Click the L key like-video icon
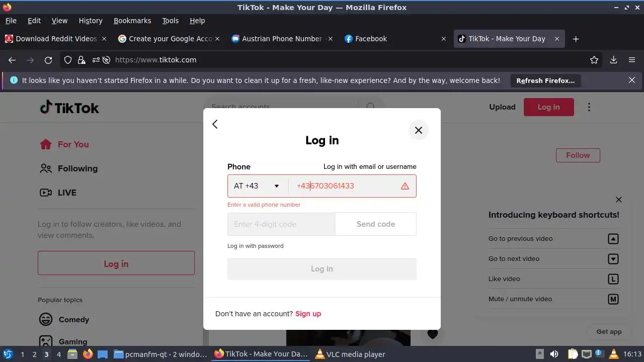Screen dimensions: 644x362 (x=613, y=279)
